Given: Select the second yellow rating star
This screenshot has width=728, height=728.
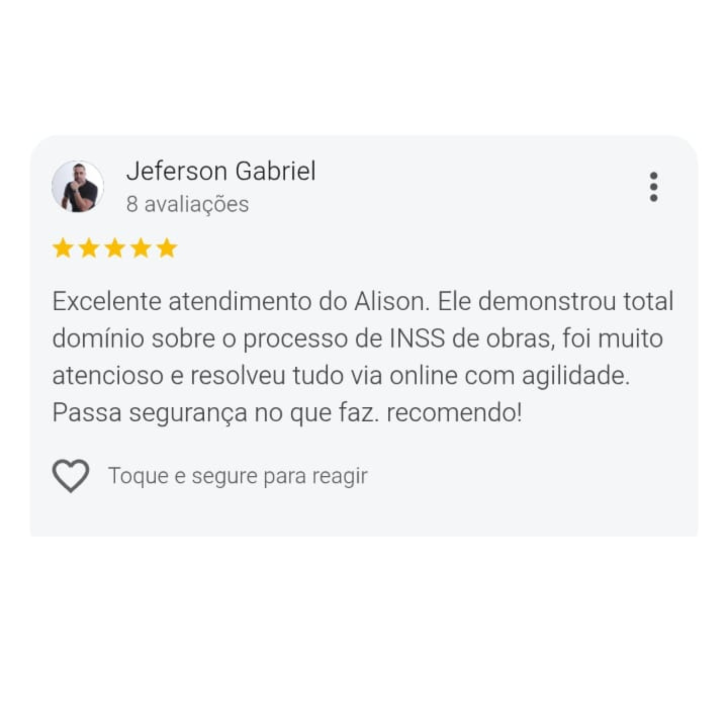Looking at the screenshot, I should pos(89,248).
